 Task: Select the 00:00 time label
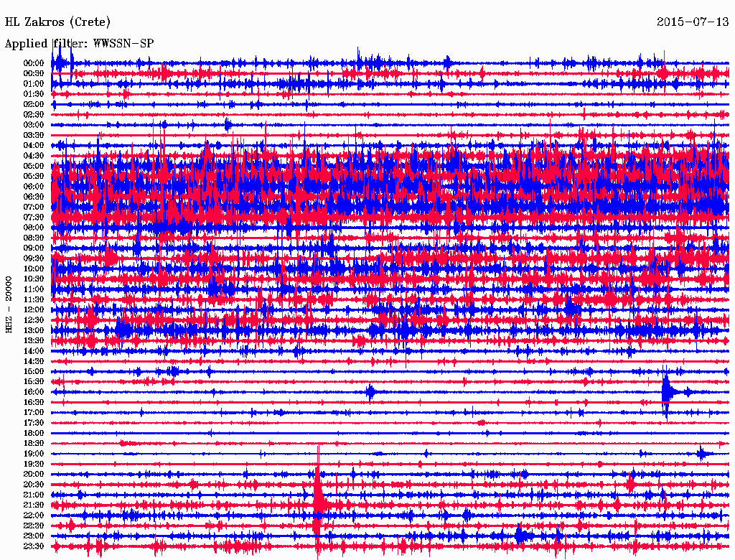34,63
